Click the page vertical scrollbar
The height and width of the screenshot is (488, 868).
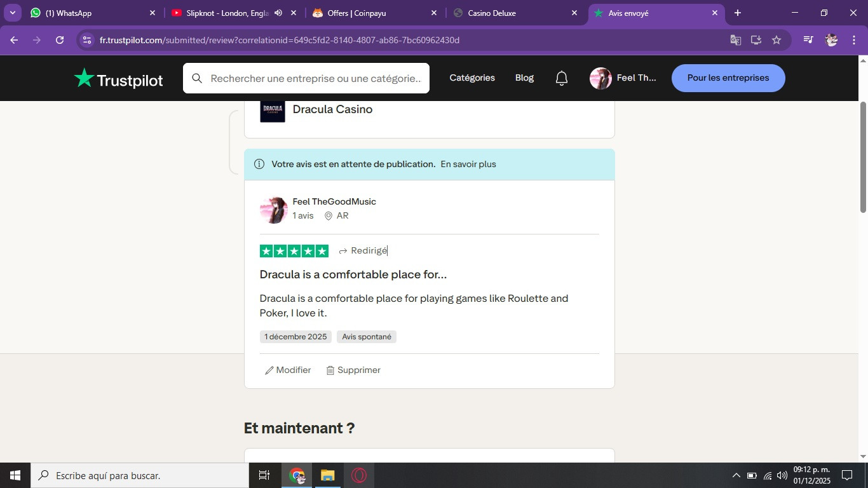click(x=863, y=157)
